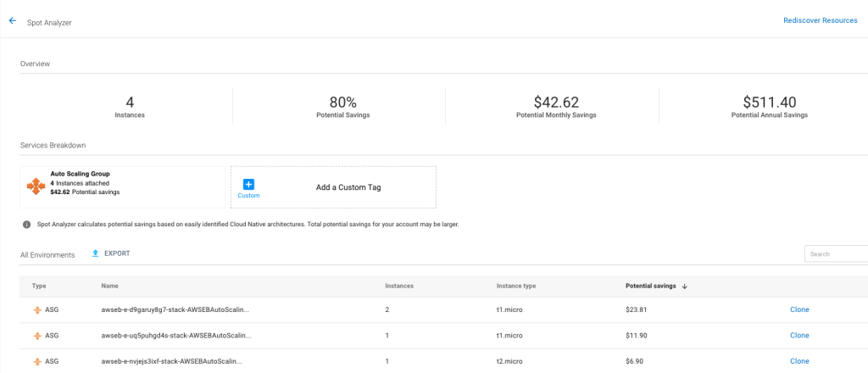Viewport: 868px width, 373px height.
Task: Click the ASG icon in the first table row
Action: point(36,309)
